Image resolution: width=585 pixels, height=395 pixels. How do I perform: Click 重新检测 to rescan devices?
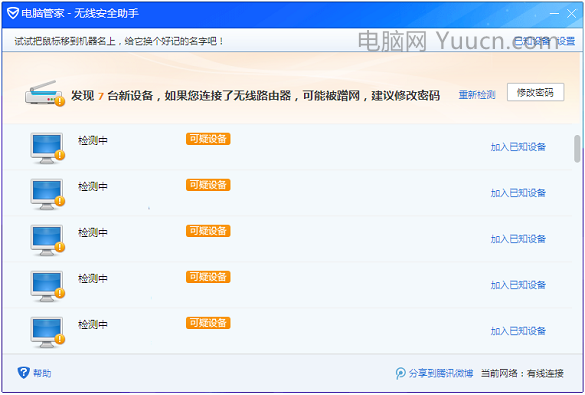coord(477,95)
